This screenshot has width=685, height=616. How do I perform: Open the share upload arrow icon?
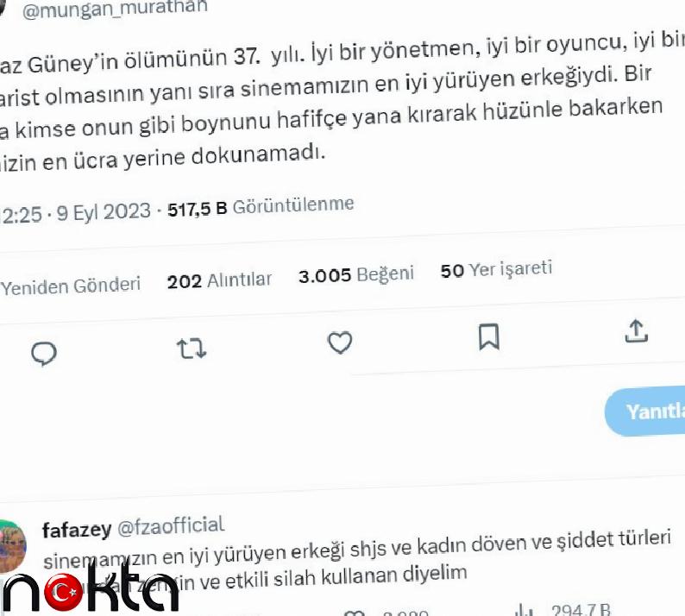coord(636,330)
